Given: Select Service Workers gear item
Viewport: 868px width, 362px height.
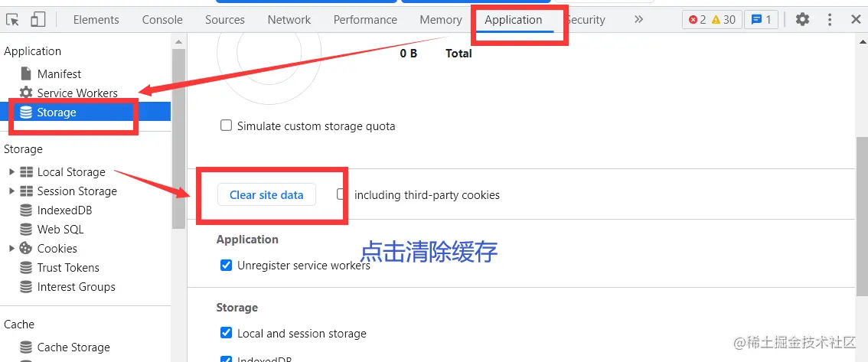Looking at the screenshot, I should (x=77, y=93).
